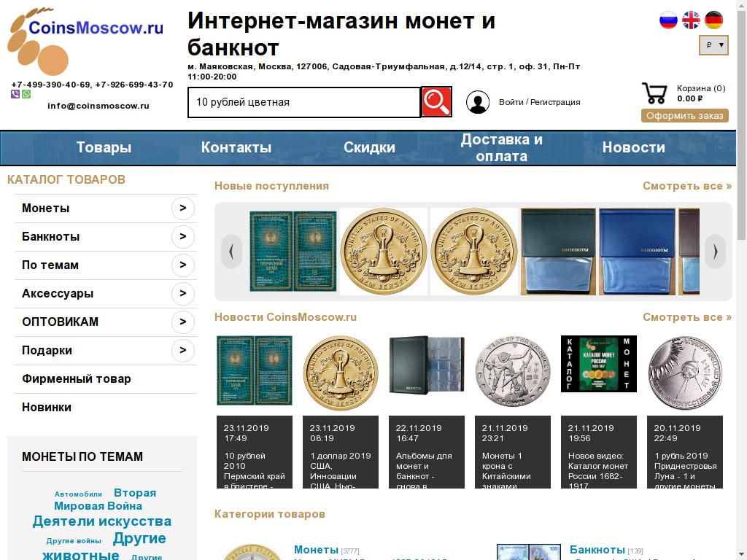Open the Товары navigation menu item
Viewport: 747px width, 560px height.
tap(104, 147)
